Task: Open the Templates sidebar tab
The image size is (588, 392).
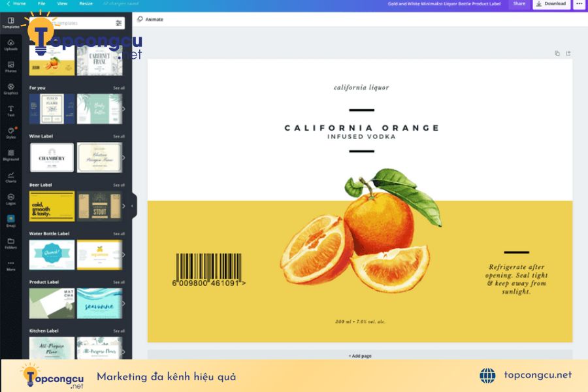Action: point(11,22)
